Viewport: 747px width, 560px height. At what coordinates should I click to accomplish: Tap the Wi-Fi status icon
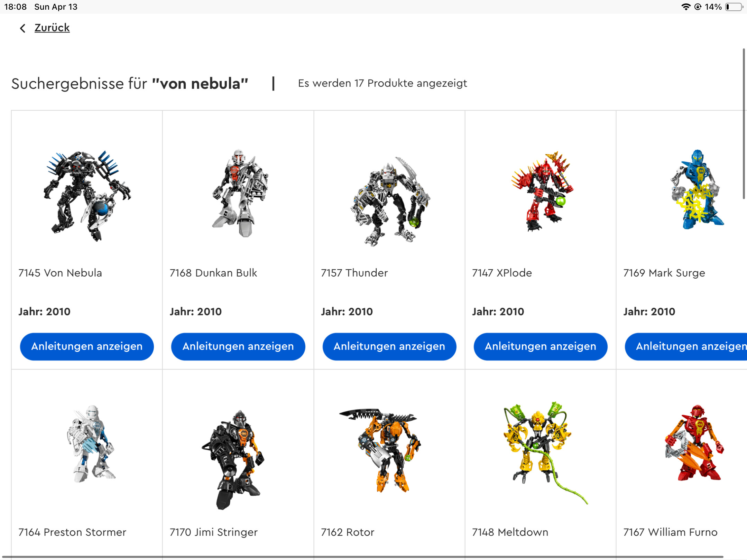[x=685, y=7]
